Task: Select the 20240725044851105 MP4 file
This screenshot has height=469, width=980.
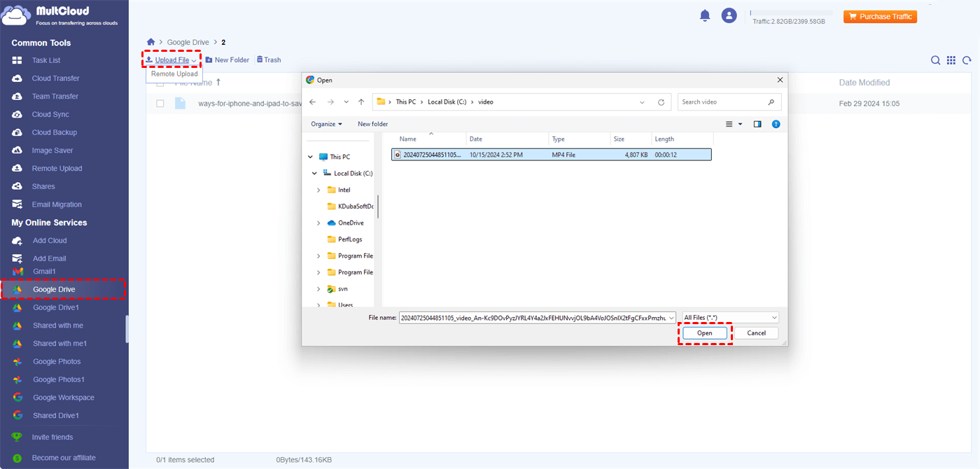Action: pos(552,155)
